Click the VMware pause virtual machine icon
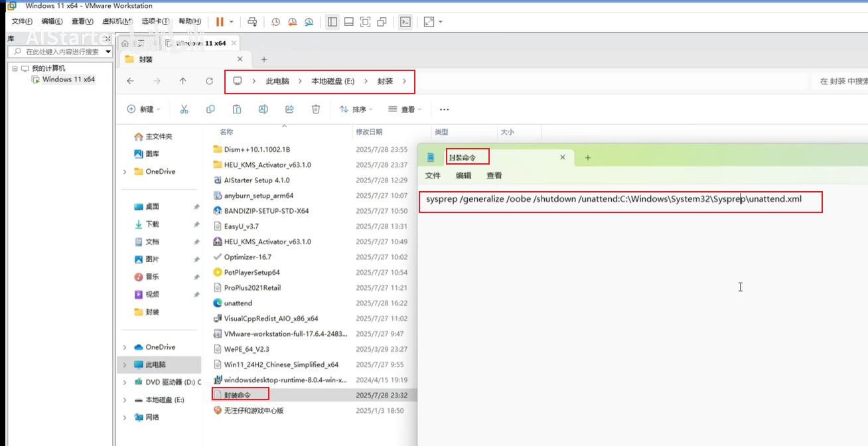 pos(219,22)
